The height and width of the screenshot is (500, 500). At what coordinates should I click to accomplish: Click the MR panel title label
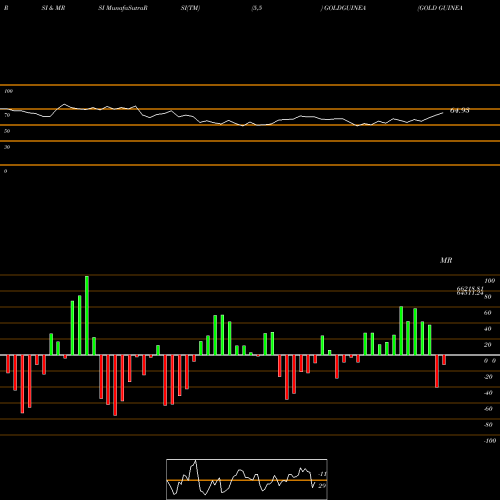coord(446,260)
